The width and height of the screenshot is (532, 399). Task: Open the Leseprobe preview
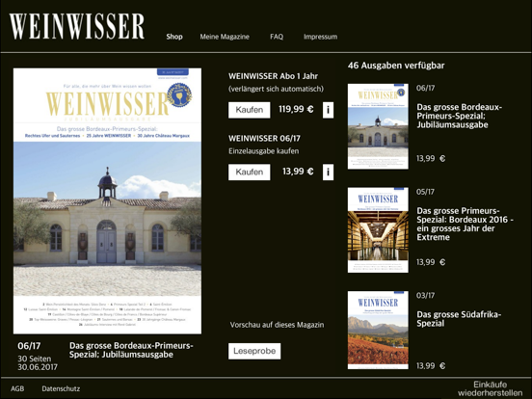[x=254, y=351]
